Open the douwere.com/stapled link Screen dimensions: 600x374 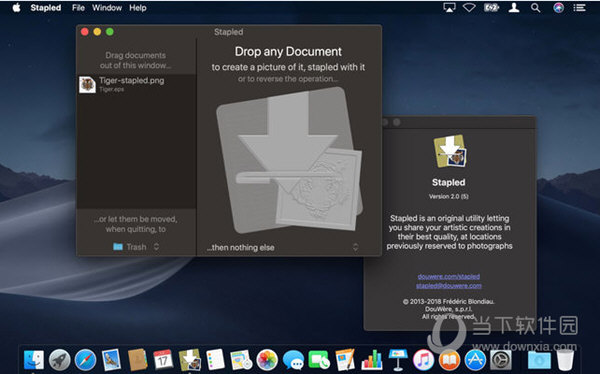tap(448, 276)
